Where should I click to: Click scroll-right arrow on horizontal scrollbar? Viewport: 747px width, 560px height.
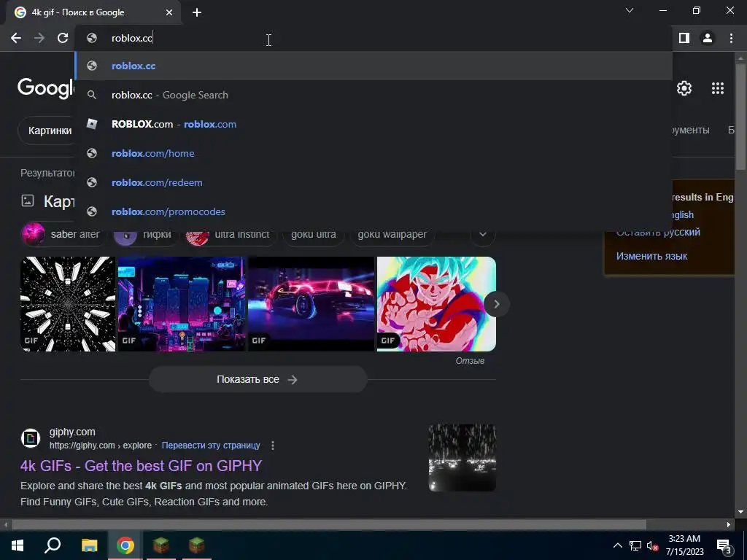point(729,524)
